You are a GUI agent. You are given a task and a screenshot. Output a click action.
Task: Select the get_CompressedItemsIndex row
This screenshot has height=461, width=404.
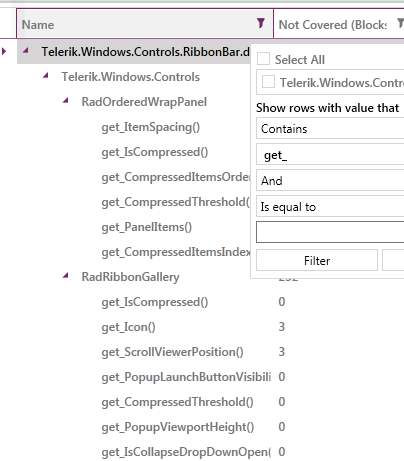[x=176, y=252]
